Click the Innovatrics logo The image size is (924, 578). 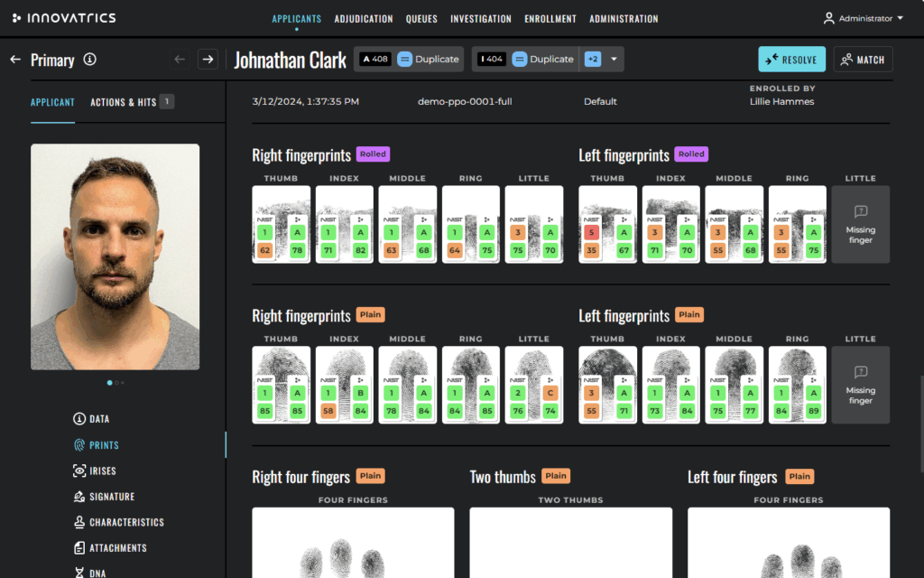[x=63, y=16]
